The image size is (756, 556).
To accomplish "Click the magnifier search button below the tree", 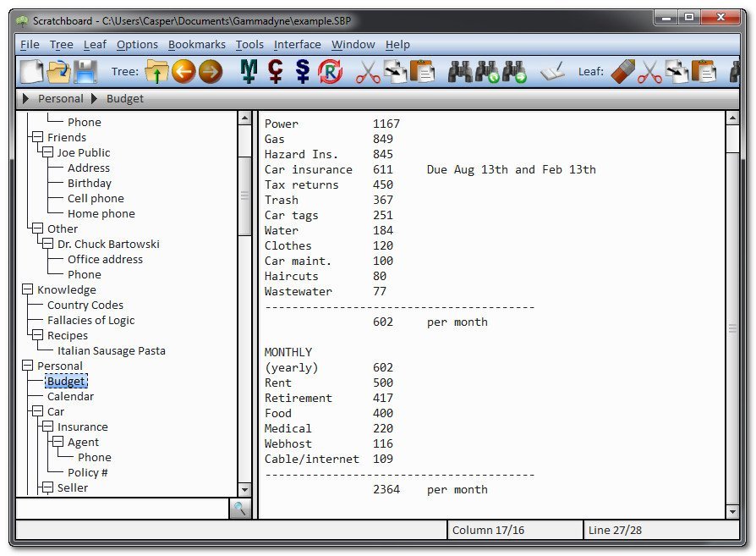I will click(x=241, y=509).
